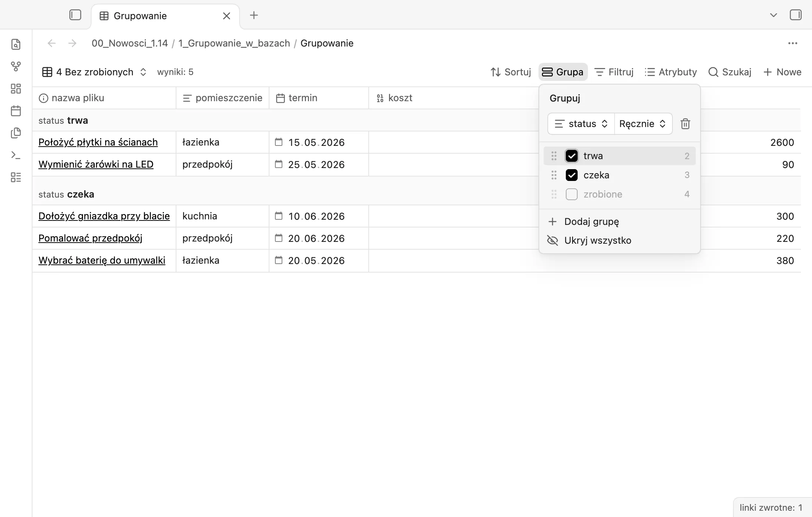This screenshot has height=517, width=812.
Task: Click termin column header
Action: click(319, 98)
